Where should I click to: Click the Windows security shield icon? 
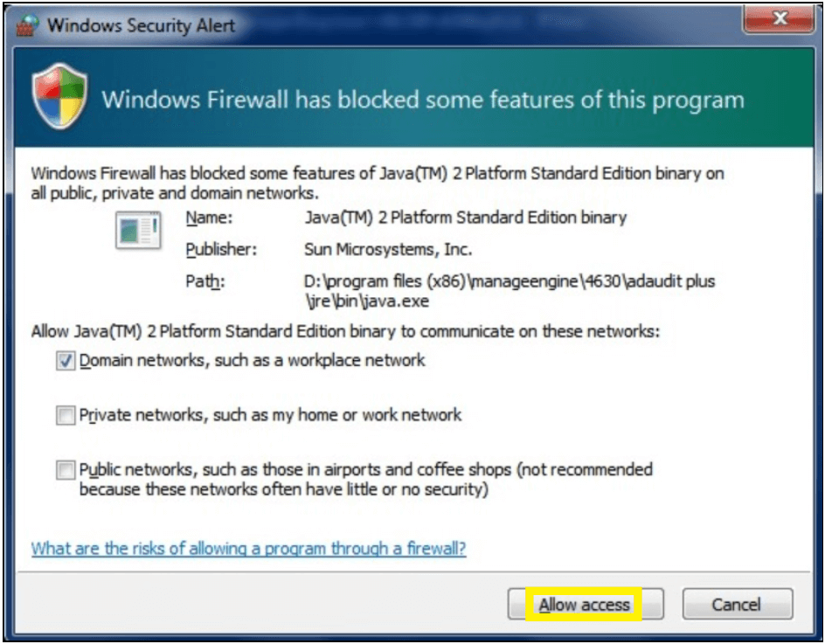pyautogui.click(x=59, y=100)
